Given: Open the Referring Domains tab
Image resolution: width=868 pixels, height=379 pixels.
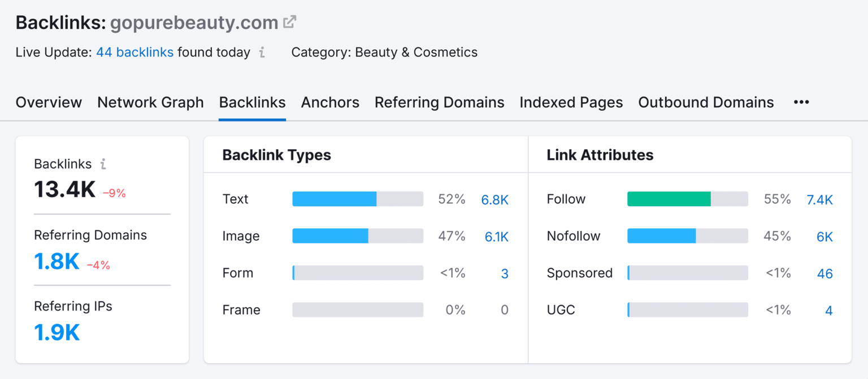Looking at the screenshot, I should tap(439, 102).
